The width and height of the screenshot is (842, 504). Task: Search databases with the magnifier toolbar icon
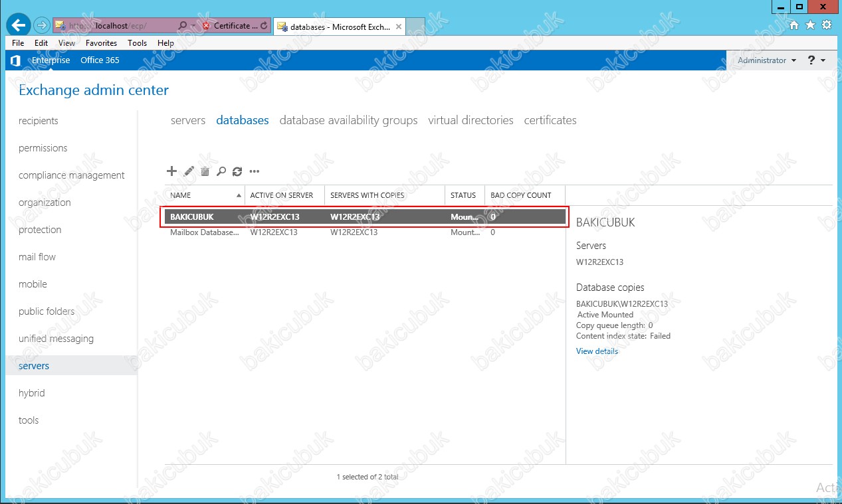(221, 171)
